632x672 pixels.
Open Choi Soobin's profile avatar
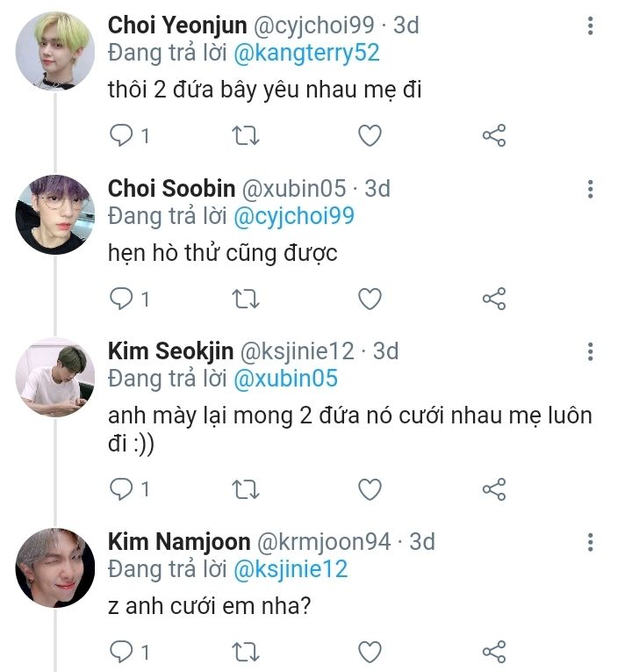(x=54, y=215)
